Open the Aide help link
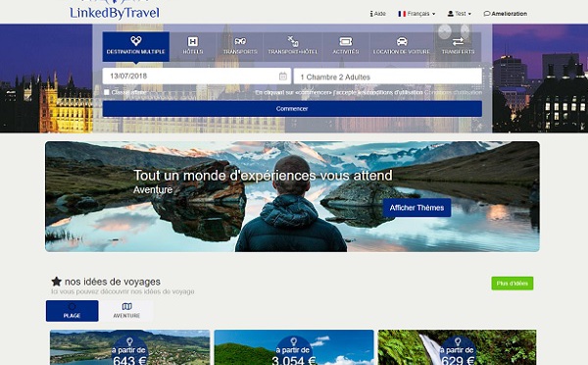 (378, 14)
